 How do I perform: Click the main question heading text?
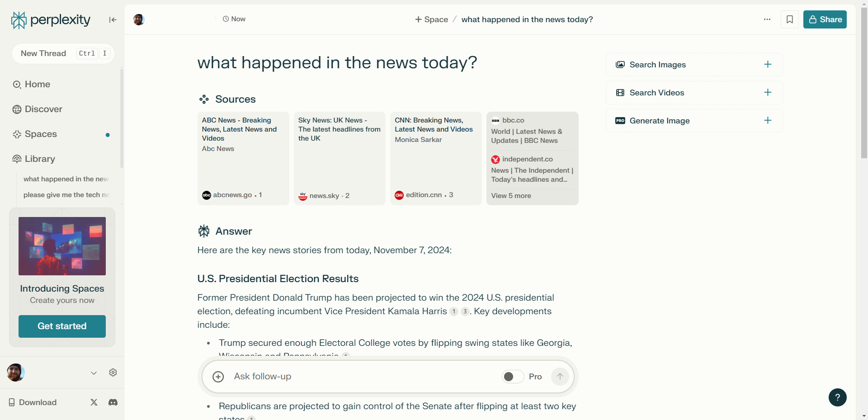point(337,62)
